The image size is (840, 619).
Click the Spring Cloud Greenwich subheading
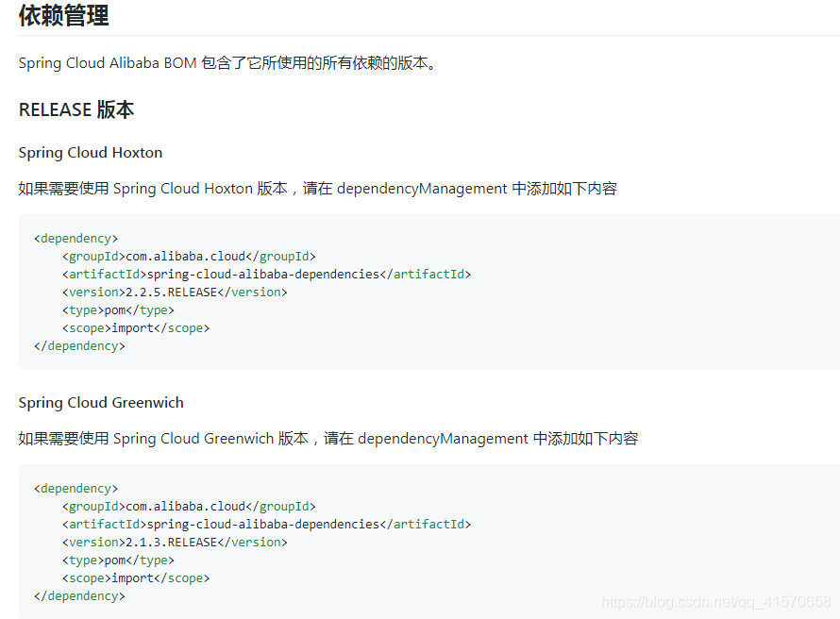(x=100, y=402)
